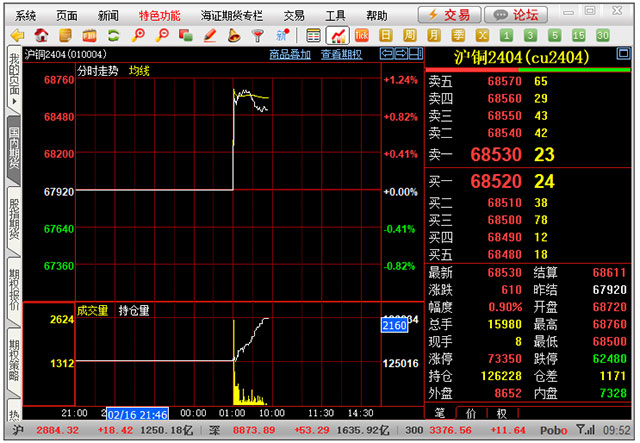
Task: Switch to daily 日 K-line period
Action: [386, 36]
